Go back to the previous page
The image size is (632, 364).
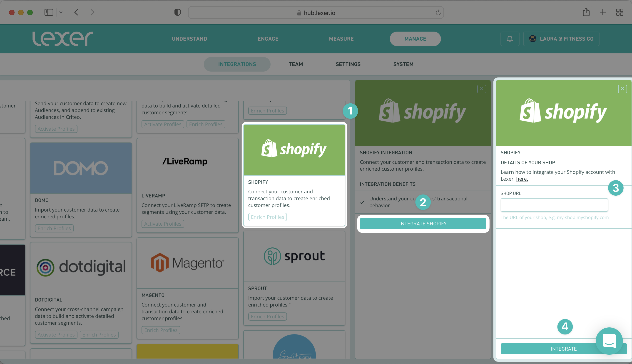point(77,12)
